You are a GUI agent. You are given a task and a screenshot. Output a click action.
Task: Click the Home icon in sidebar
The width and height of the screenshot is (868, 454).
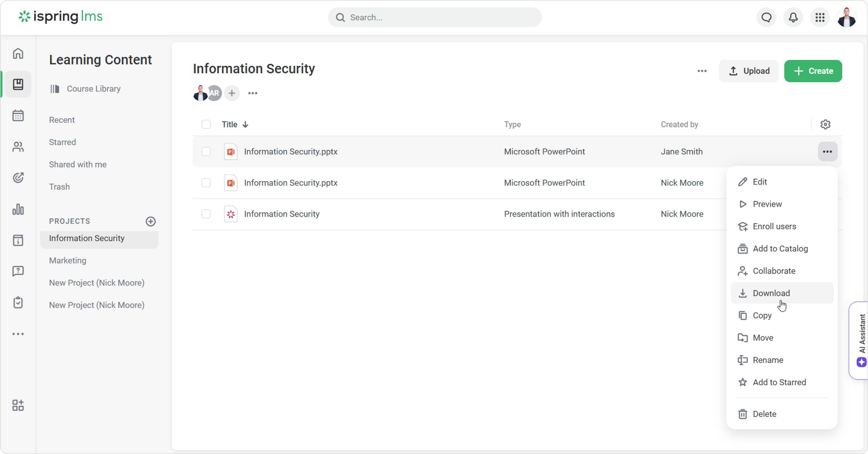click(18, 53)
